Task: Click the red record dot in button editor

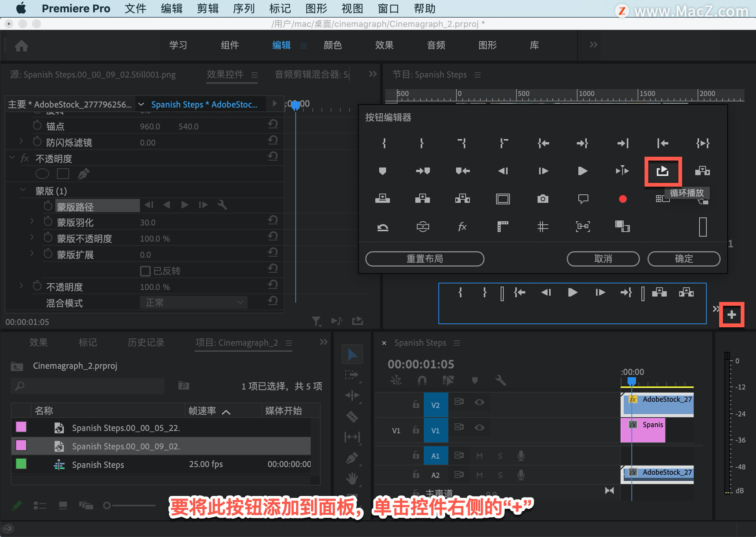Action: [623, 199]
